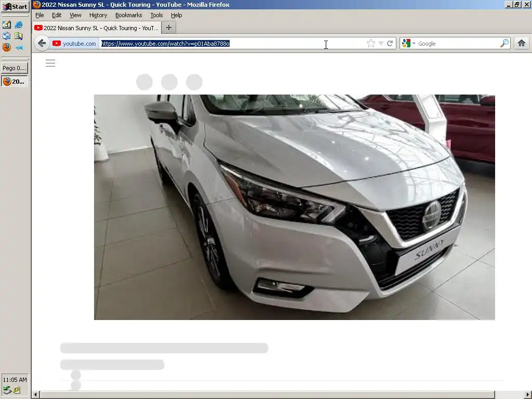Click the blue arrow quick launch icon
The width and height of the screenshot is (532, 399).
coord(19,47)
